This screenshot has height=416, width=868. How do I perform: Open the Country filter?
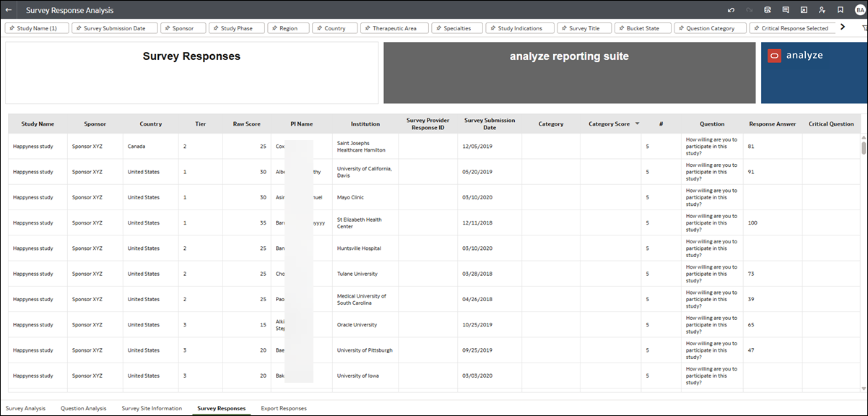click(334, 28)
